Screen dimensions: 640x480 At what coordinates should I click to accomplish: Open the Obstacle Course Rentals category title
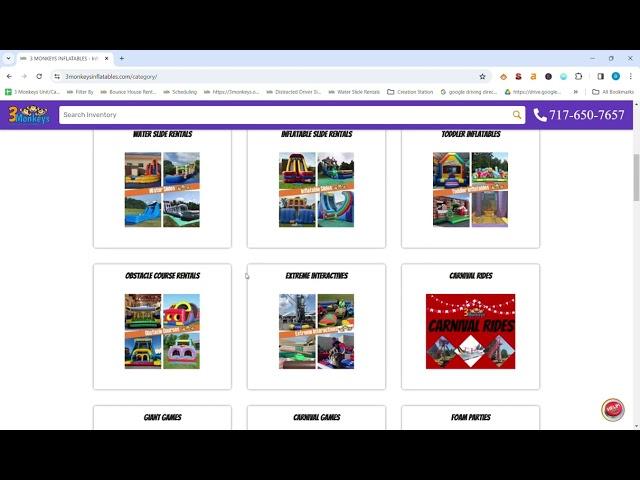pyautogui.click(x=162, y=276)
